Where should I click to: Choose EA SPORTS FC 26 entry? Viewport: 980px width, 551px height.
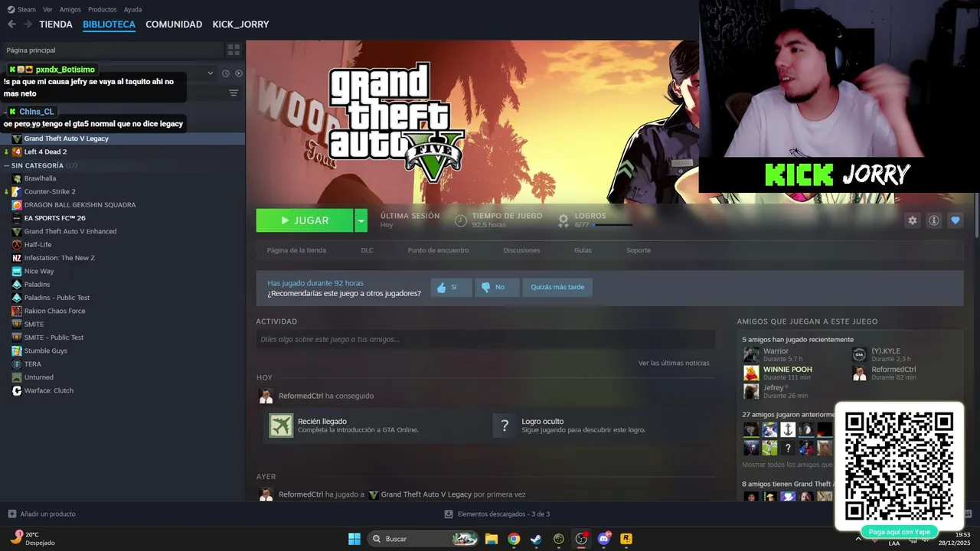(55, 218)
